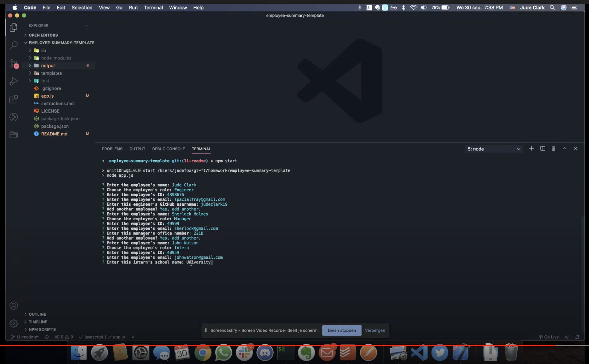Kill terminal with trash icon
The image size is (589, 364).
[553, 148]
